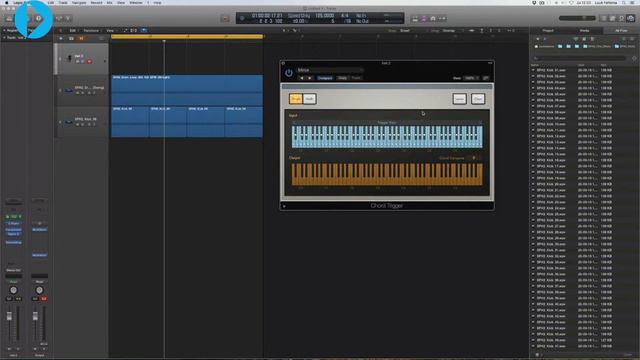Open the Minor preset dropdown in plugin

pos(329,70)
